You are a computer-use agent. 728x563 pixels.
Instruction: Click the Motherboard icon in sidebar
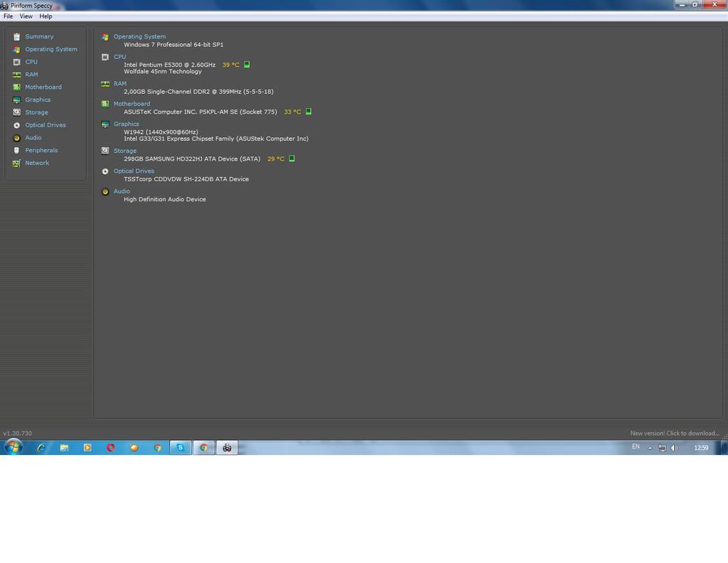(17, 87)
